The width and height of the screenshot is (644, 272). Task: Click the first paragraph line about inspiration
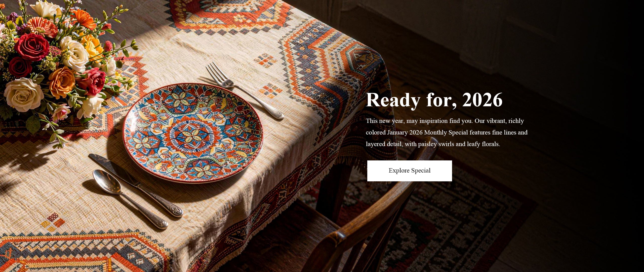(x=445, y=121)
